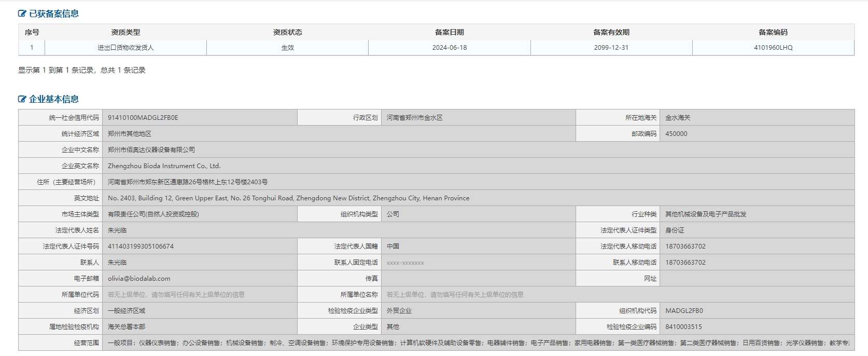Click the 电子邮箱 field olivia@biodalab.com
The image size is (868, 356).
pyautogui.click(x=200, y=279)
